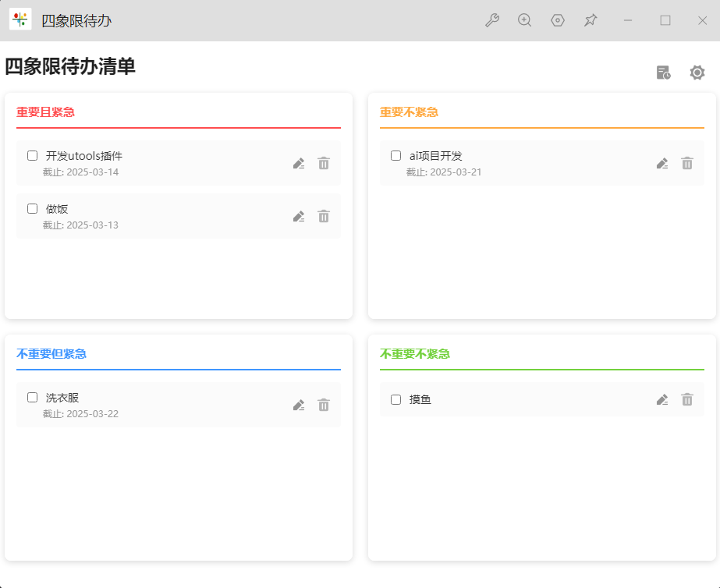
Task: Click the task name 做饭
Action: click(57, 209)
